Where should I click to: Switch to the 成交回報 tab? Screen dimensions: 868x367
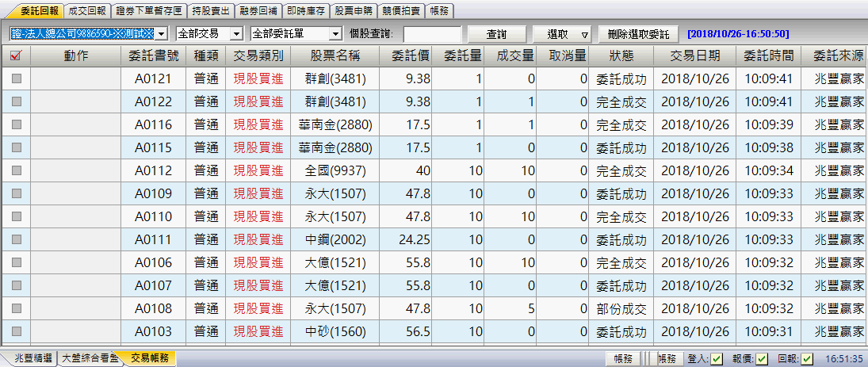(x=87, y=10)
